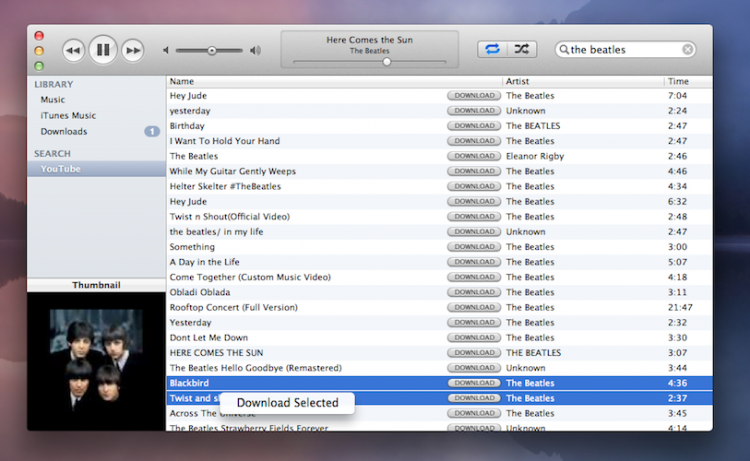This screenshot has height=461, width=750.
Task: Select 'Helter Skelter #TheBeatles' title
Action: (225, 186)
